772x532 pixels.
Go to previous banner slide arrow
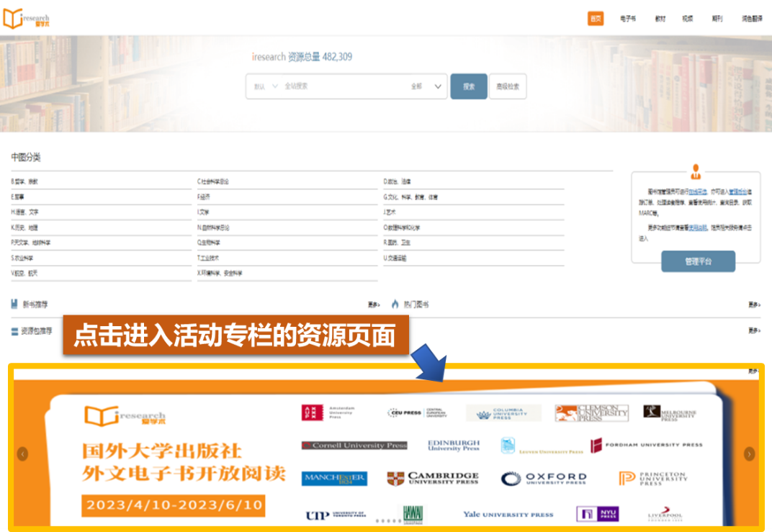click(22, 454)
